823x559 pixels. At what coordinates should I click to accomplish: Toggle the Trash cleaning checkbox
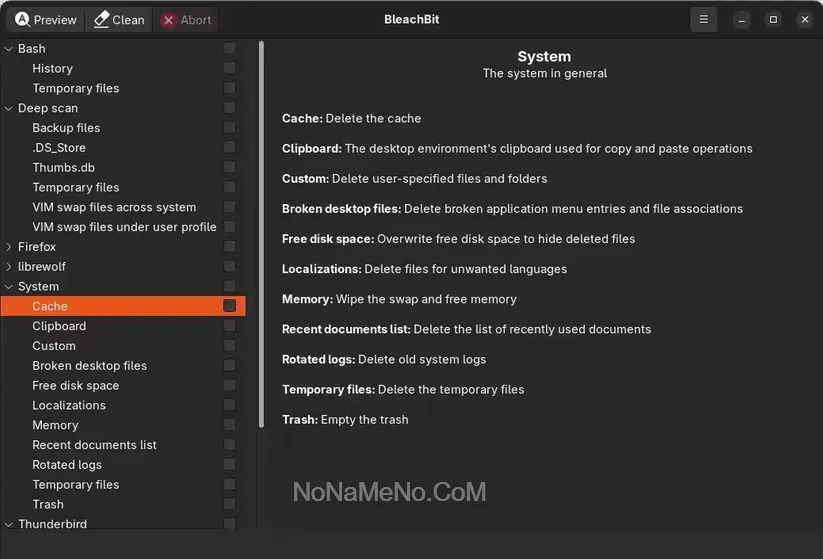[x=230, y=504]
